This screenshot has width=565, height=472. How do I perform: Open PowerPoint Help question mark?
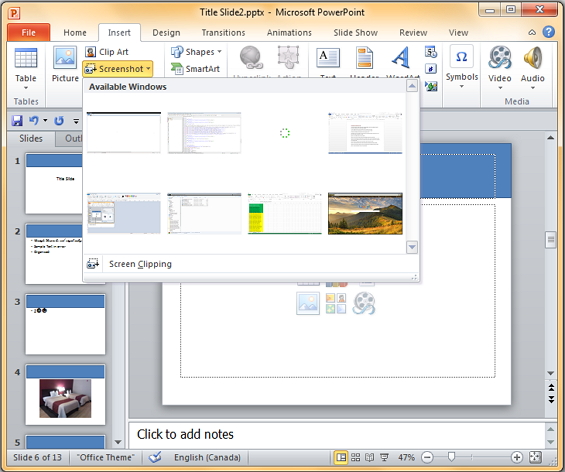548,32
